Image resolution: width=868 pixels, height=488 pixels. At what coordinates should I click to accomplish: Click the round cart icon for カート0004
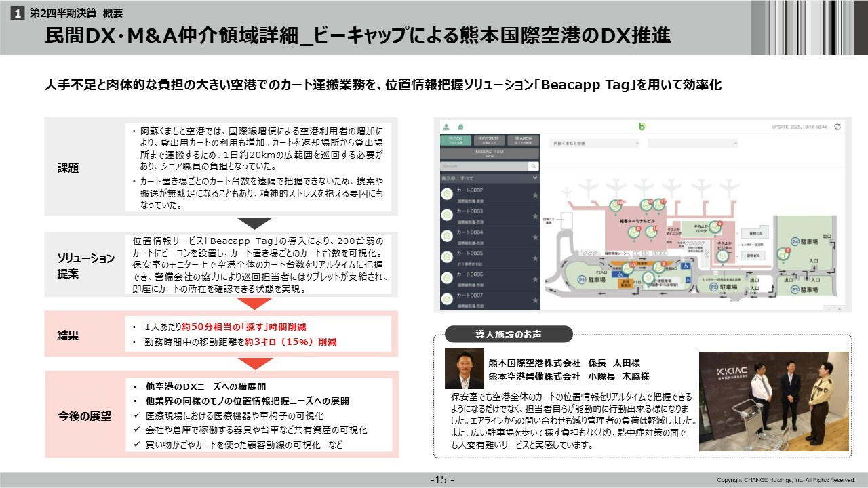point(448,236)
